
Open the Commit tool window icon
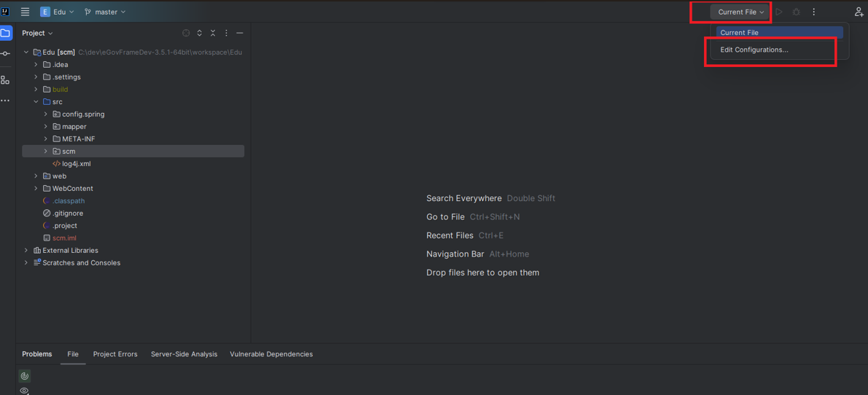coord(6,54)
